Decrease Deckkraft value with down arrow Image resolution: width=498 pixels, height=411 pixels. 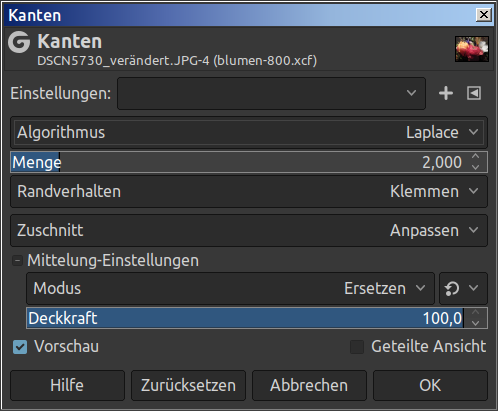tap(476, 323)
